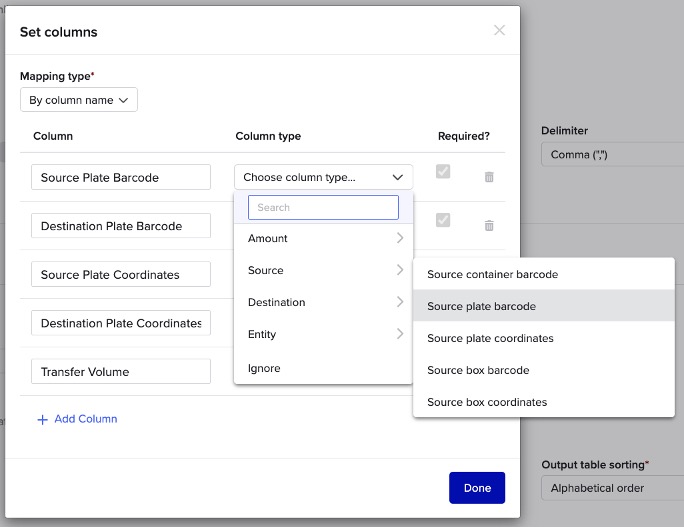Viewport: 684px width, 528px height.
Task: Expand the Destination submenu
Action: click(323, 302)
